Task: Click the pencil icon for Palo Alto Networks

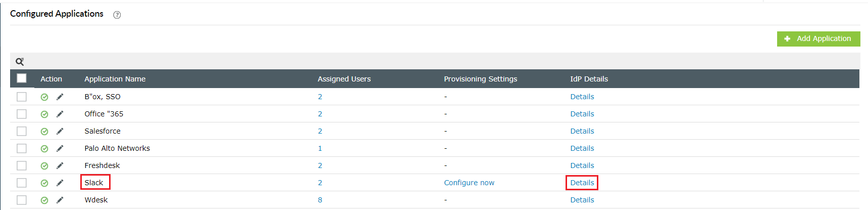Action: click(60, 148)
